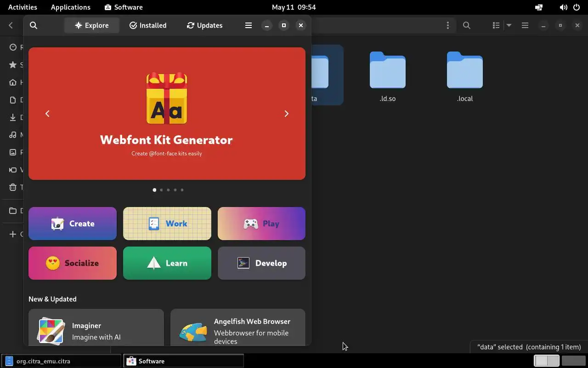Click the Home icon in Files sidebar

click(x=13, y=82)
